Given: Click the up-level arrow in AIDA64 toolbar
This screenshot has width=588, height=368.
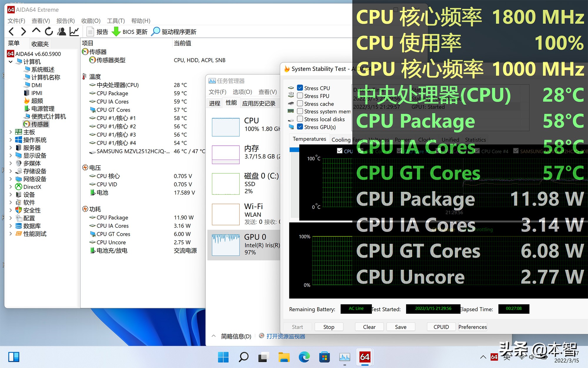Looking at the screenshot, I should pos(36,31).
